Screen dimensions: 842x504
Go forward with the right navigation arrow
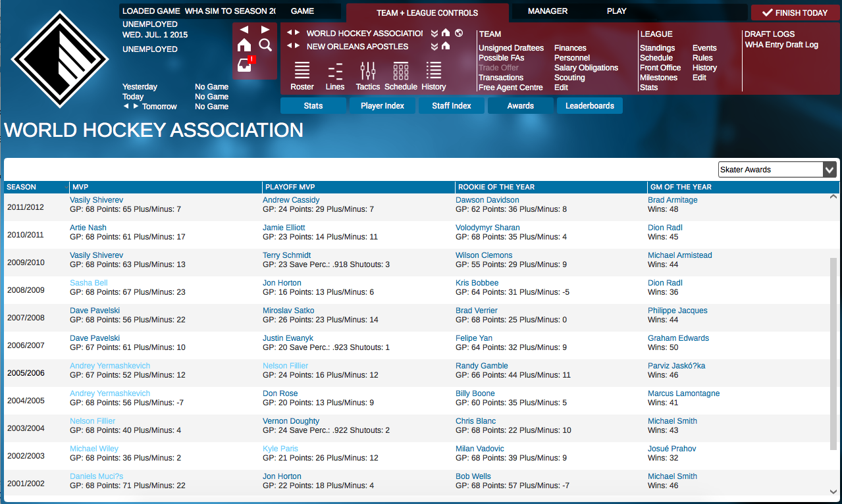265,30
